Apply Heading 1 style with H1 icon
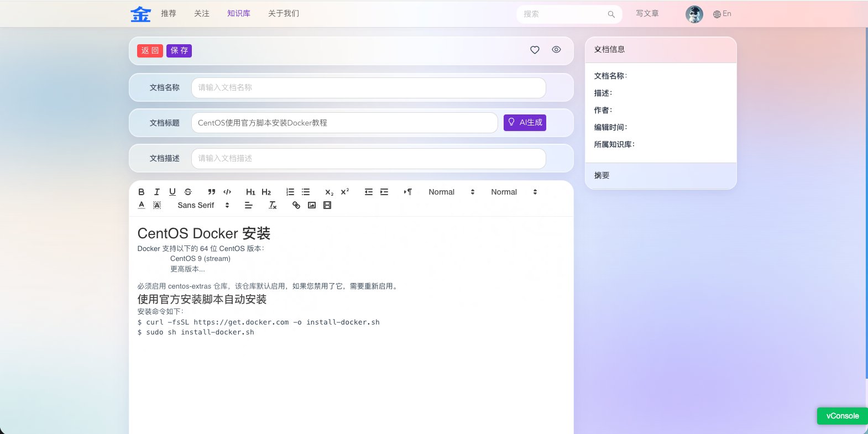 [251, 192]
